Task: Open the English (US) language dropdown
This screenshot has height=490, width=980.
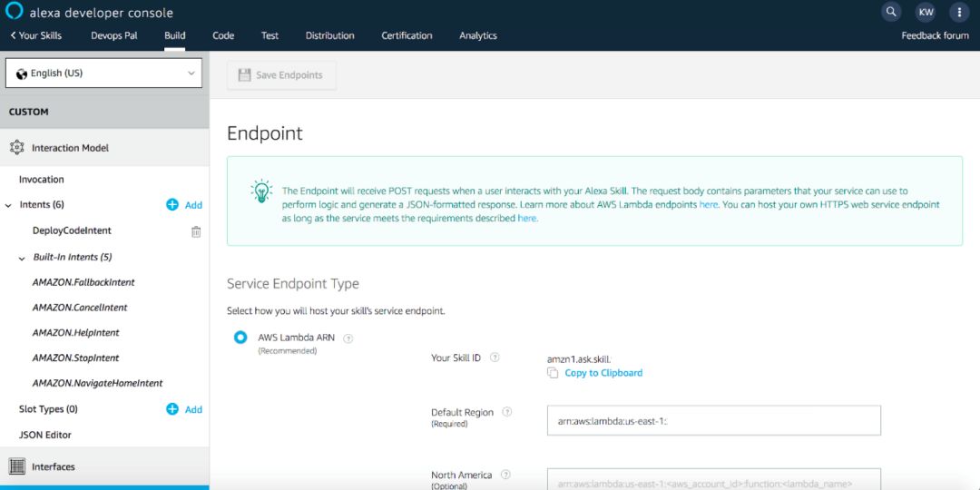Action: [103, 73]
